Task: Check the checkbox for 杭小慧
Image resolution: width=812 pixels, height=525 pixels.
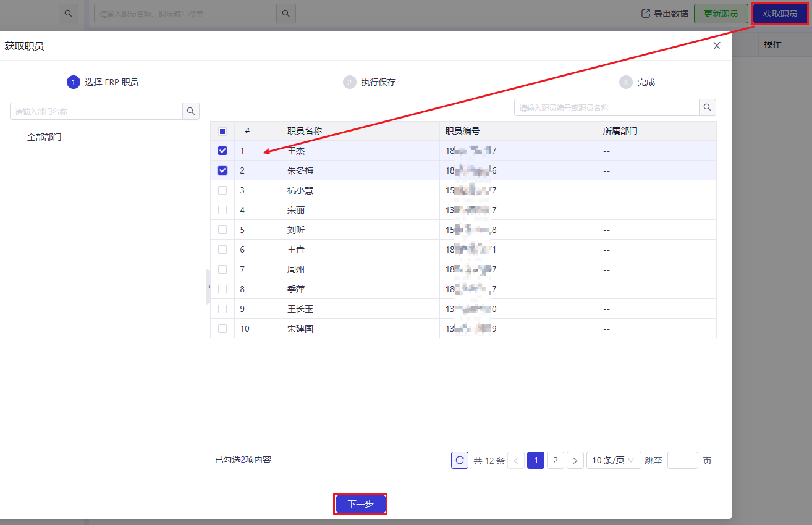Action: pos(222,190)
